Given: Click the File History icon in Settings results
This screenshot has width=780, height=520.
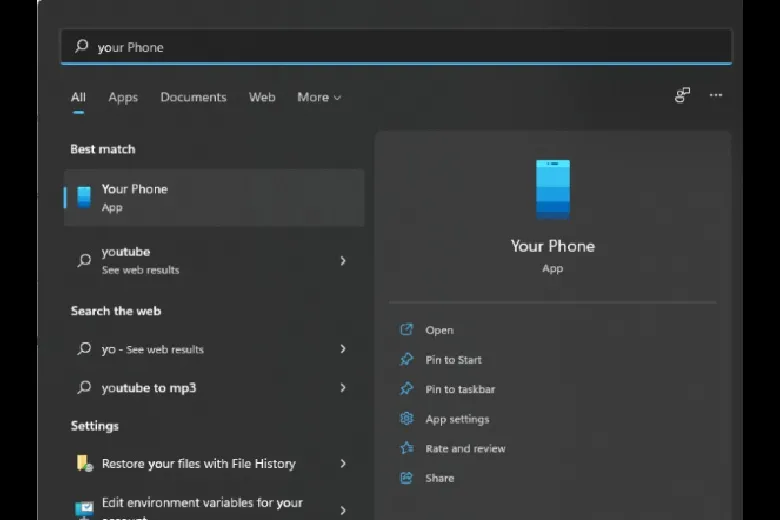Looking at the screenshot, I should 85,464.
